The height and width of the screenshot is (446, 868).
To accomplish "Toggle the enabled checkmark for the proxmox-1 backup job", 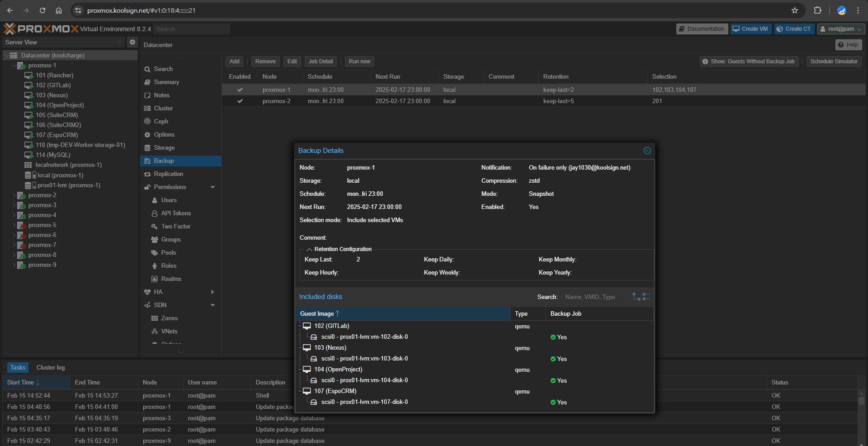I will 240,90.
